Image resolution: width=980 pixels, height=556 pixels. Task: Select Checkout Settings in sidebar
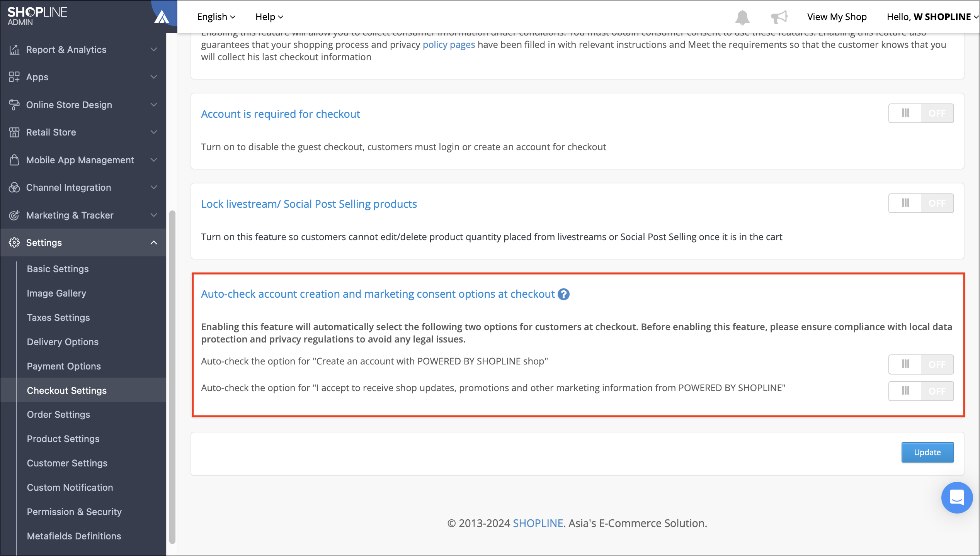coord(67,390)
